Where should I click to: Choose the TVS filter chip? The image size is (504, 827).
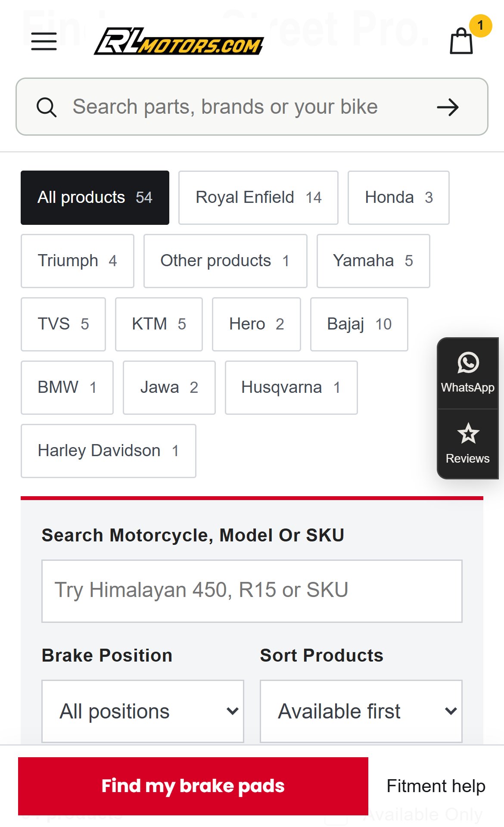point(63,324)
